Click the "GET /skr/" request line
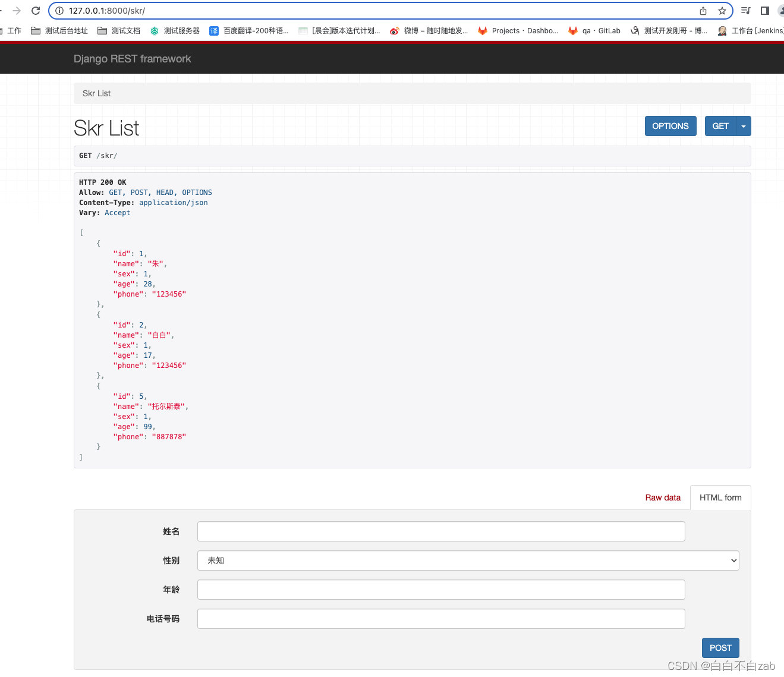This screenshot has height=677, width=784. [98, 156]
